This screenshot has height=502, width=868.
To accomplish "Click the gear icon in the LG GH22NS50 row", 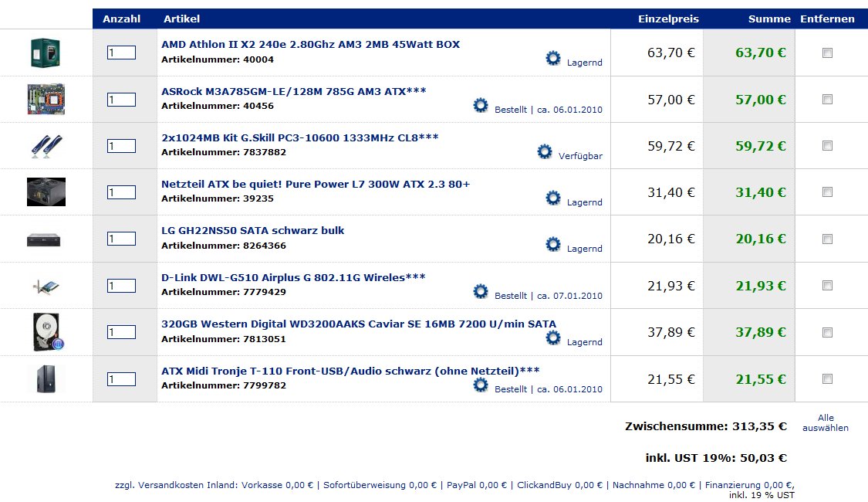I will (553, 244).
